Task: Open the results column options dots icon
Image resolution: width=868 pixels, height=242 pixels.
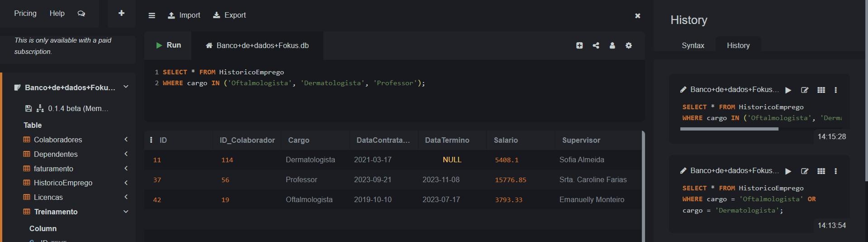Action: click(151, 140)
